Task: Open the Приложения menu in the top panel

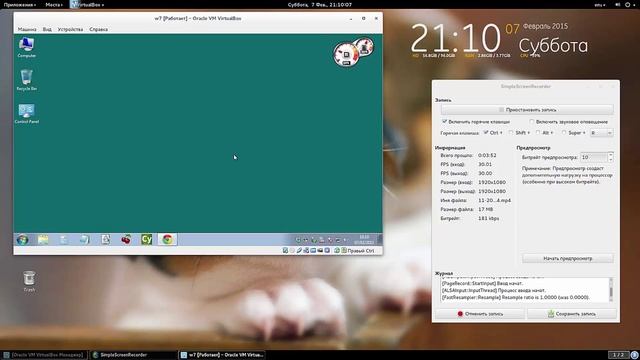Action: pos(20,4)
